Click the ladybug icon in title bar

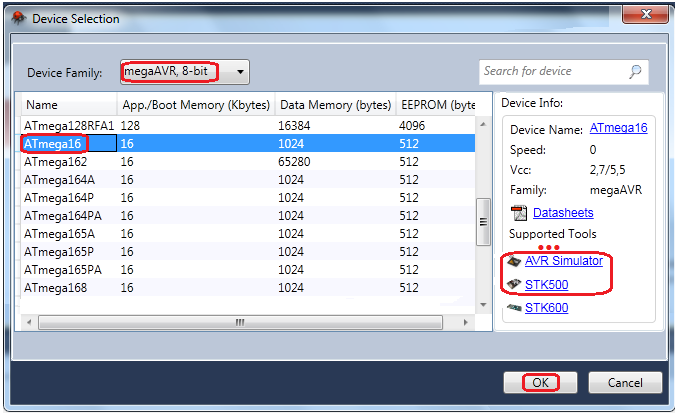point(18,19)
